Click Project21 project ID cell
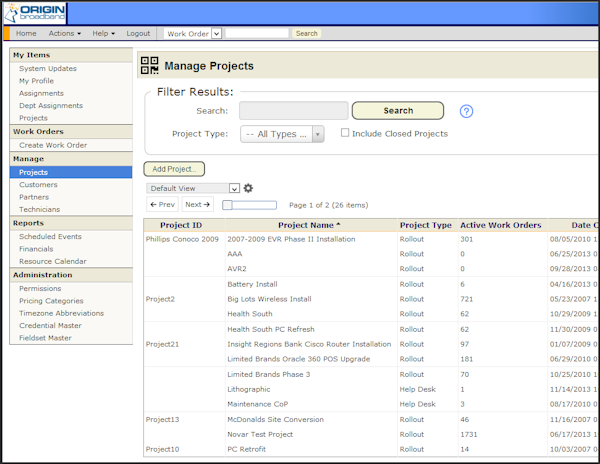The image size is (600, 464). (162, 344)
